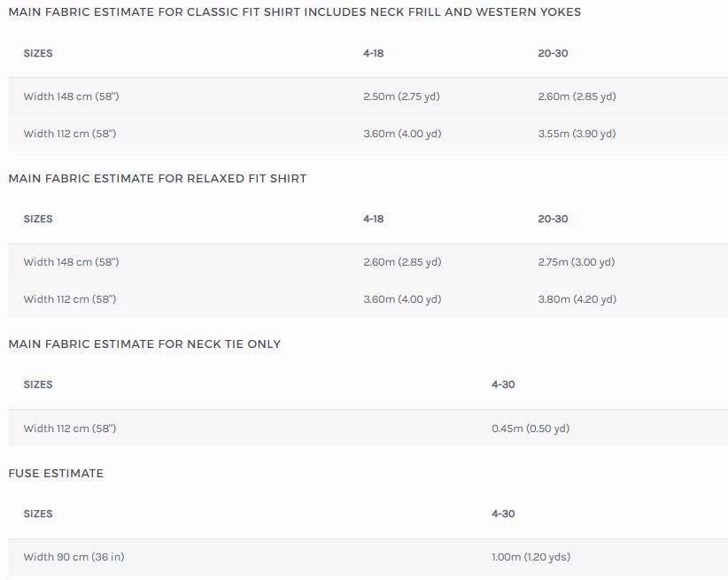This screenshot has height=580, width=728.
Task: Click the 4-30 header in neck tie table
Action: point(503,384)
